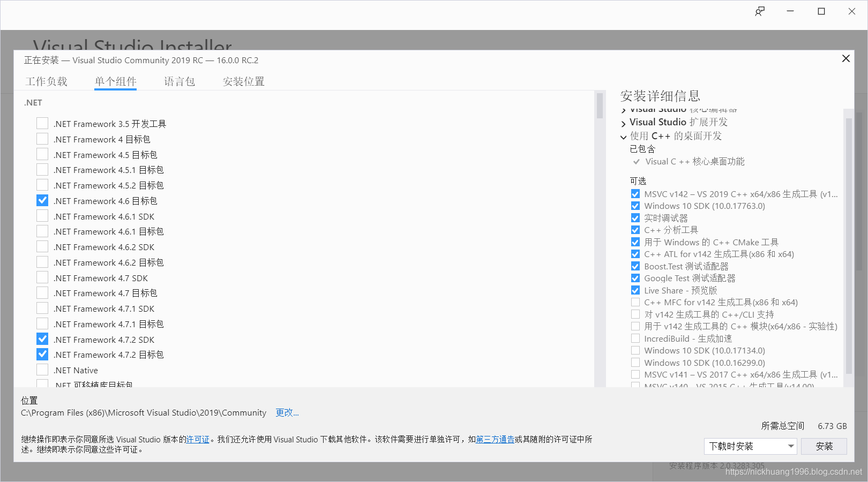
Task: Enable C++ MFC for v142 生成工具
Action: pos(635,302)
